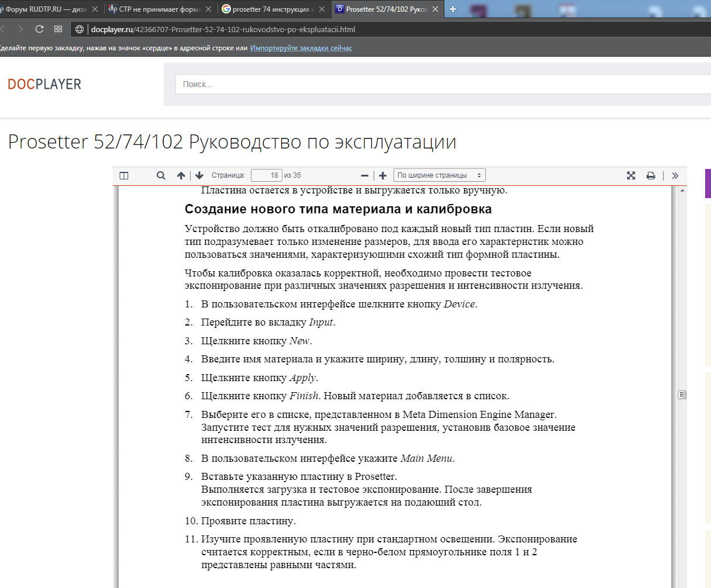Open the document search magnifier
The width and height of the screenshot is (711, 588).
(161, 175)
